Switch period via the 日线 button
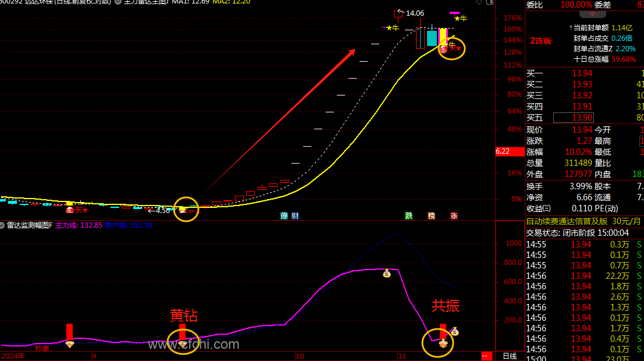The width and height of the screenshot is (644, 361). click(510, 356)
